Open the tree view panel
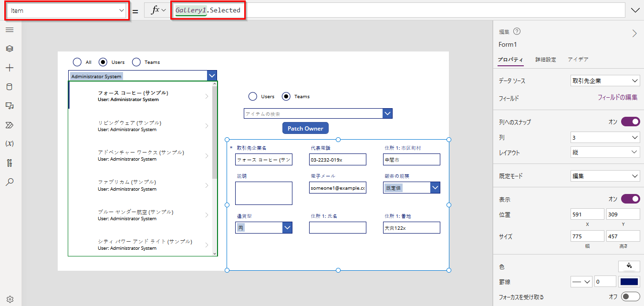 [10, 48]
